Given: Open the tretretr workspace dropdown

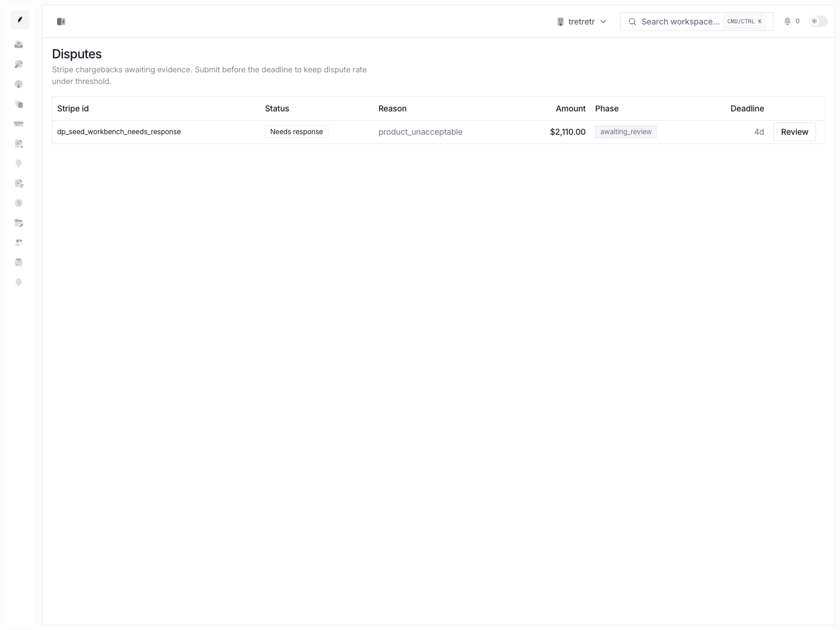Looking at the screenshot, I should pos(582,22).
